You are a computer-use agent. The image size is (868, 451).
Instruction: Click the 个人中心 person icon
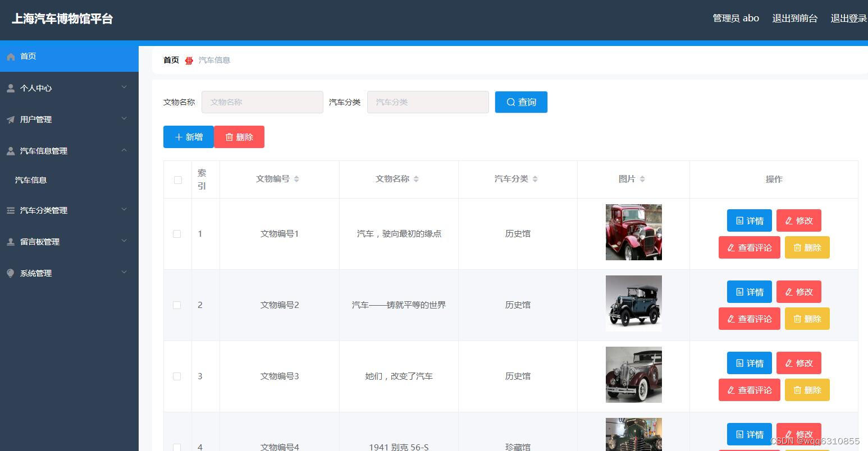tap(10, 88)
